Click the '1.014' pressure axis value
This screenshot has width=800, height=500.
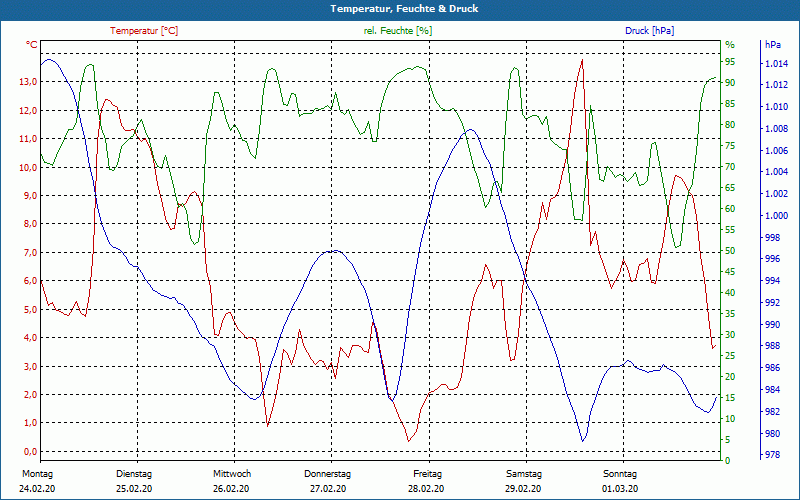tap(776, 64)
